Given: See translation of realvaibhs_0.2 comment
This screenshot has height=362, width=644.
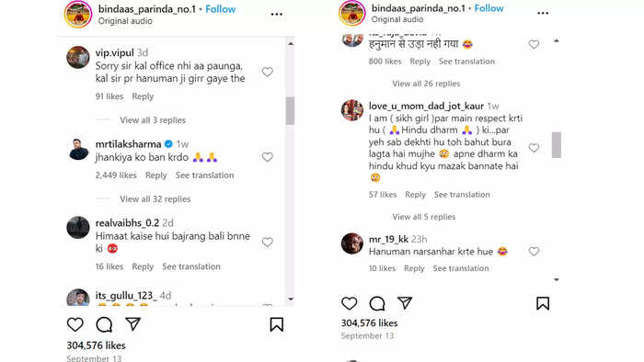Looking at the screenshot, I should (191, 266).
